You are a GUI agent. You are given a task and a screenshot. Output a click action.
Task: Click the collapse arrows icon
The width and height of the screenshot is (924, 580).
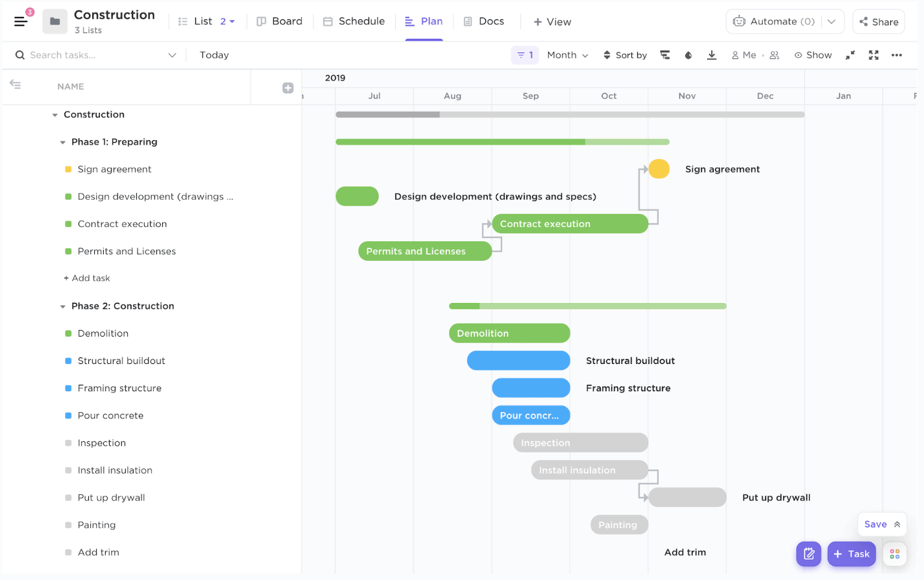[850, 55]
